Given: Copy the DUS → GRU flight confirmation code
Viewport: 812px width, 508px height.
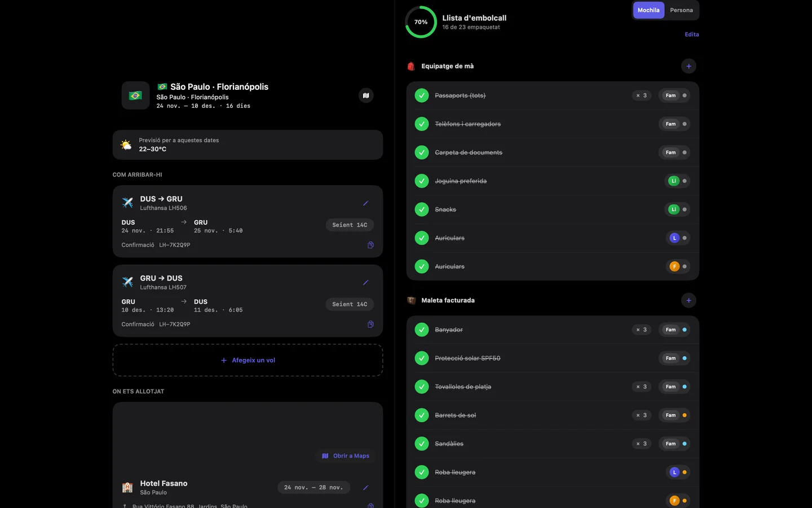Looking at the screenshot, I should point(370,245).
